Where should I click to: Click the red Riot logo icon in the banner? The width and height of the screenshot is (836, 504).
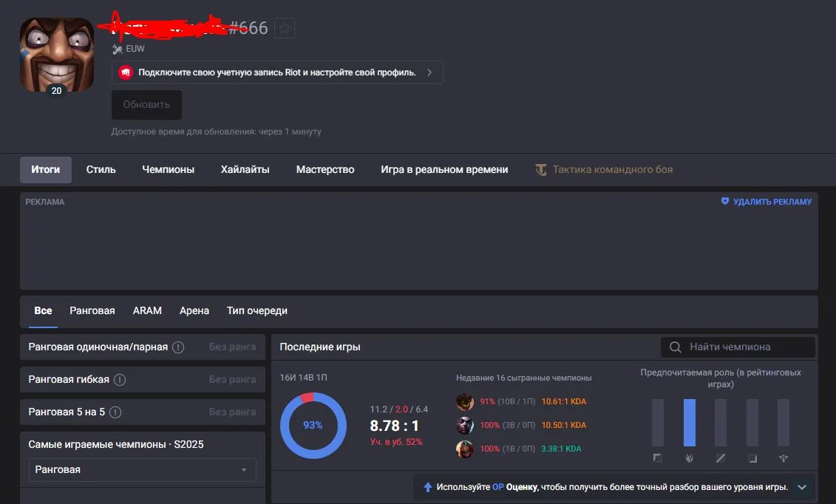pyautogui.click(x=126, y=72)
